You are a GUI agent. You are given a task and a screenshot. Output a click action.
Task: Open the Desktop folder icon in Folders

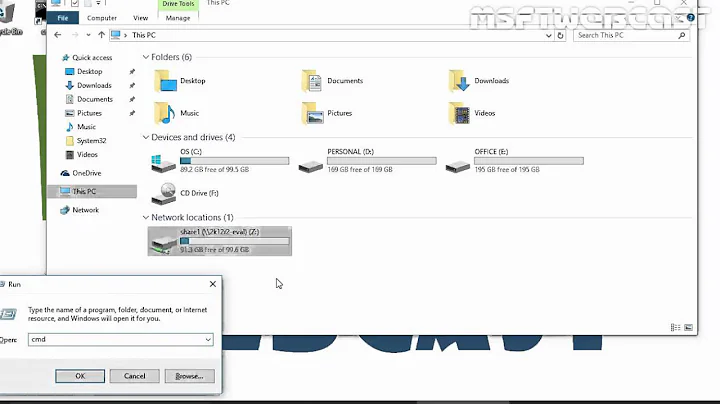pos(166,81)
